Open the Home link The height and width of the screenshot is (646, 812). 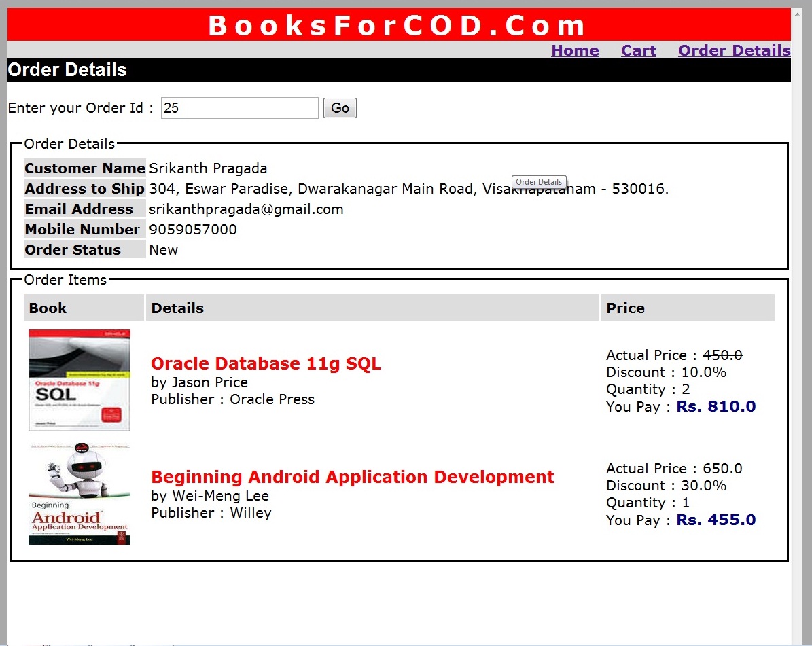[575, 50]
